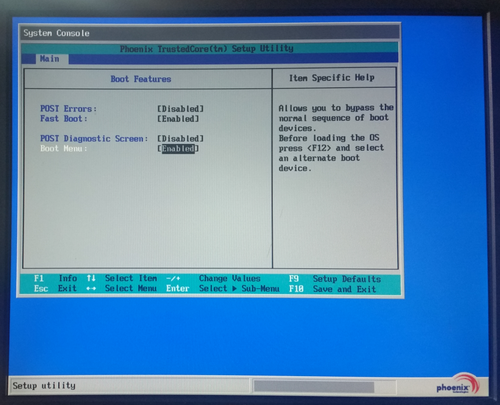The image size is (500, 405).
Task: Click the Boot Features header
Action: pyautogui.click(x=141, y=79)
